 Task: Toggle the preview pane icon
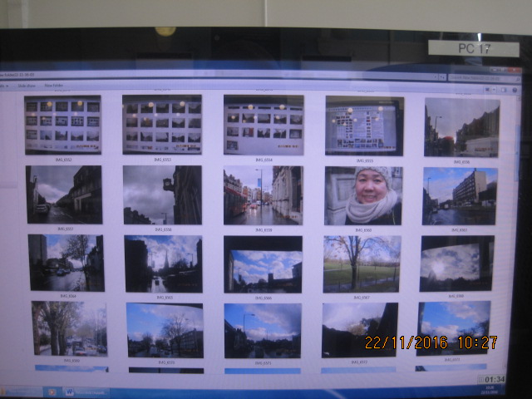pyautogui.click(x=504, y=90)
